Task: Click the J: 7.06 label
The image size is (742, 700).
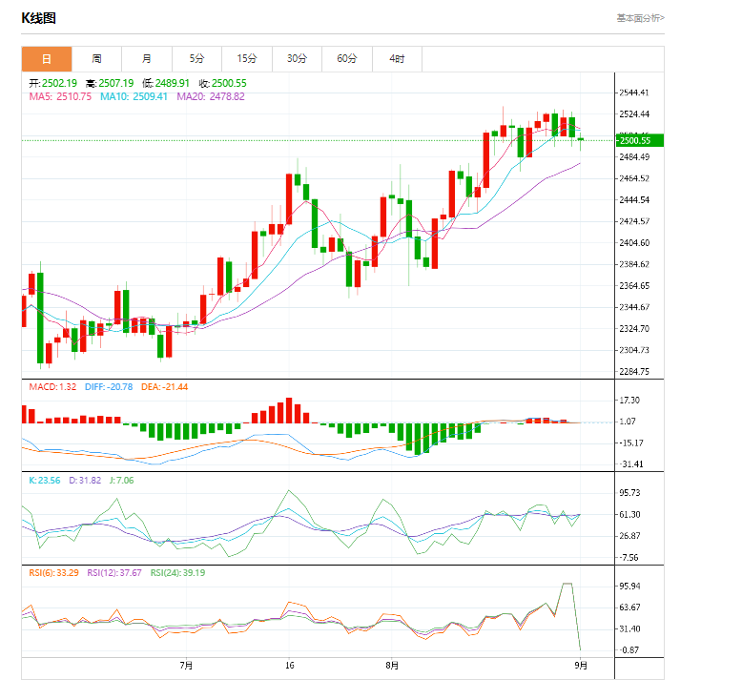Action: 122,481
